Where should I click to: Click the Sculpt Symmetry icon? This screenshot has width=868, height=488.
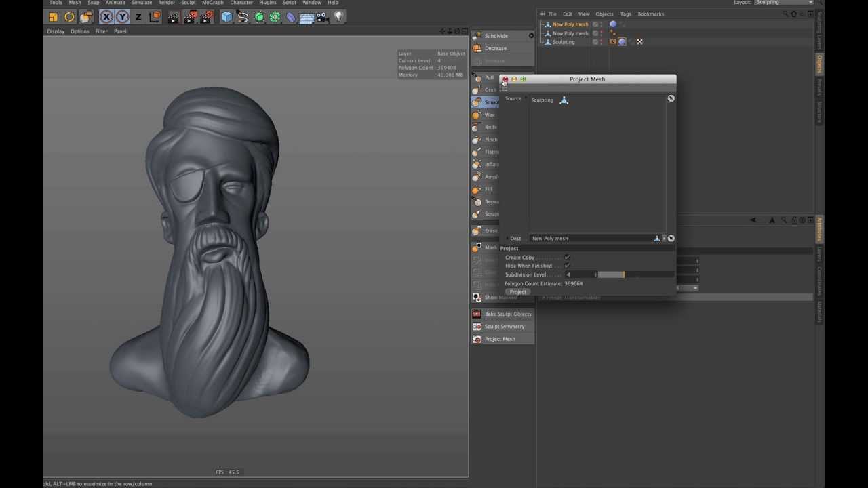click(477, 327)
